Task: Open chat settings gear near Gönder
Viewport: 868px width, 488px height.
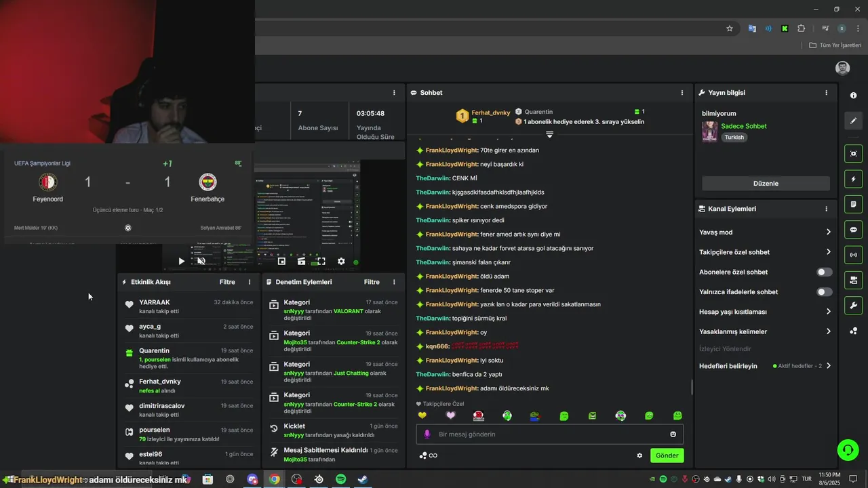Action: click(639, 455)
